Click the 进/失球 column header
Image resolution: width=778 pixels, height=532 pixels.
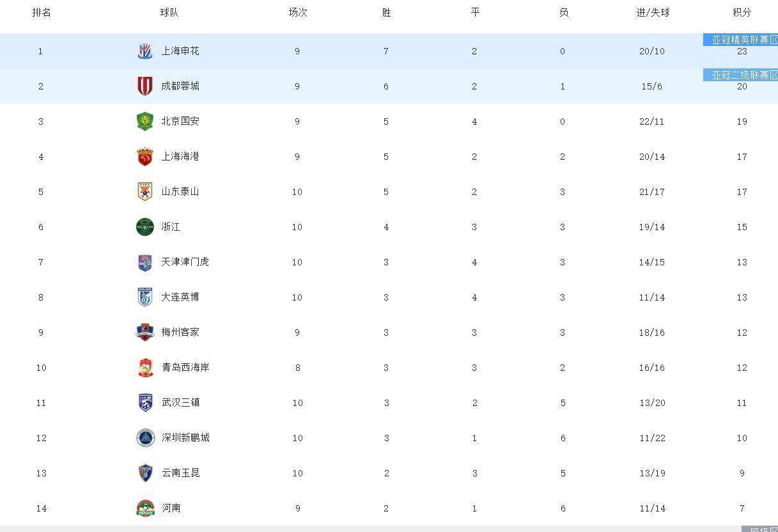653,12
